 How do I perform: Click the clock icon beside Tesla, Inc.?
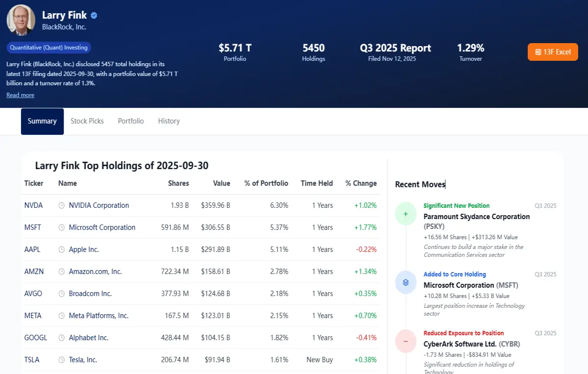pyautogui.click(x=62, y=360)
